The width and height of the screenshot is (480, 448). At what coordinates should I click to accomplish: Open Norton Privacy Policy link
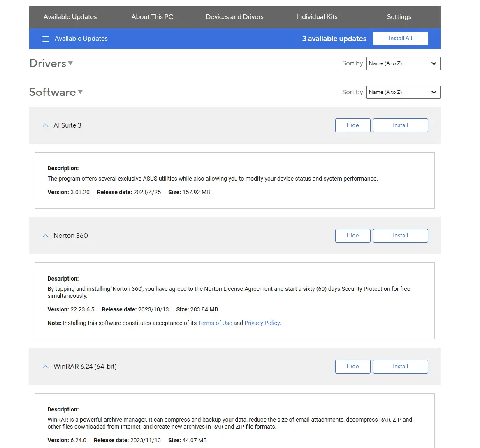[x=262, y=323]
